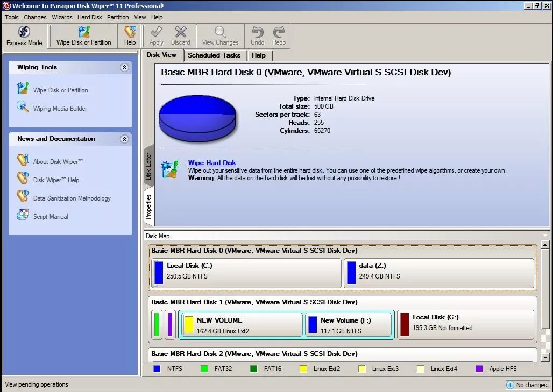Click the blue disk pie chart
The width and height of the screenshot is (553, 392).
tap(197, 118)
